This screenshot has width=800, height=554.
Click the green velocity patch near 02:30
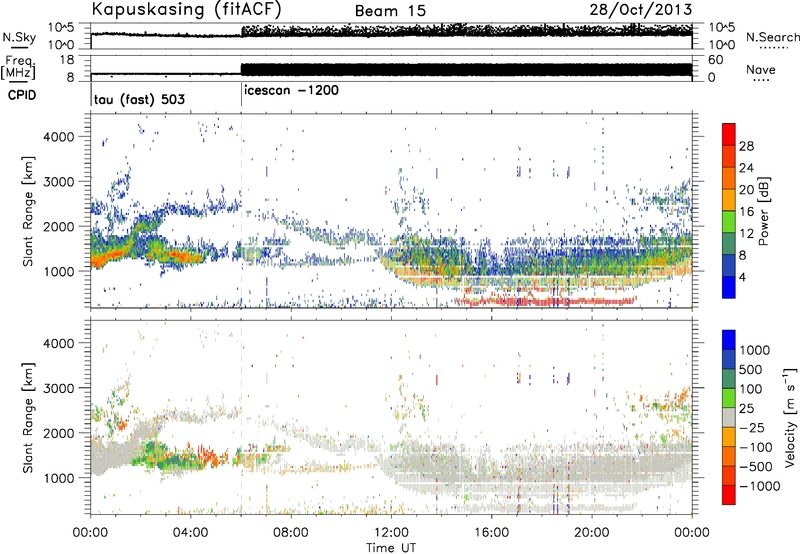point(152,454)
